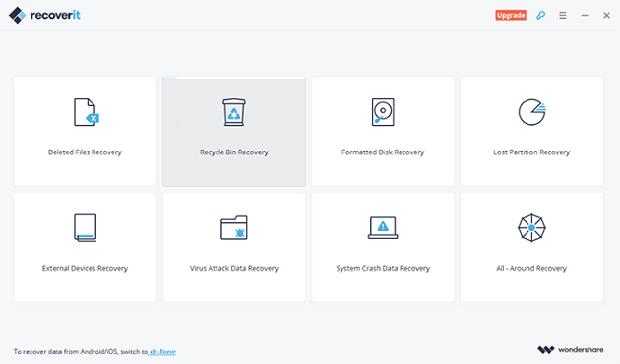Select 'Lost Partition Recovery' label
Viewport: 620px width, 364px height.
coord(531,152)
